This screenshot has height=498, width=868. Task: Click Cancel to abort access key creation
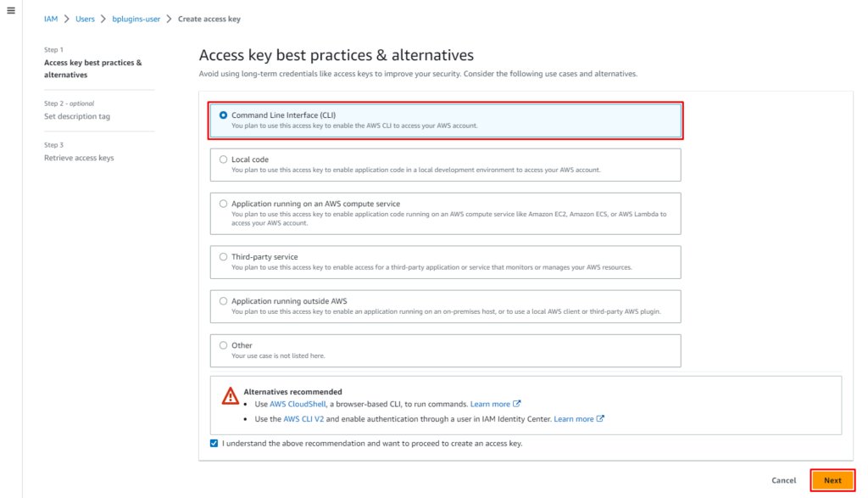click(x=784, y=479)
